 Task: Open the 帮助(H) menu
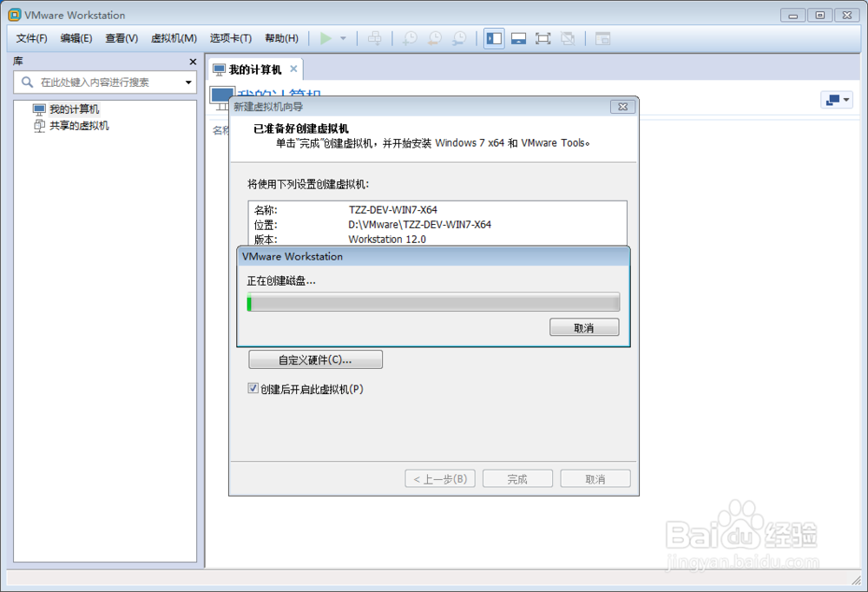281,38
